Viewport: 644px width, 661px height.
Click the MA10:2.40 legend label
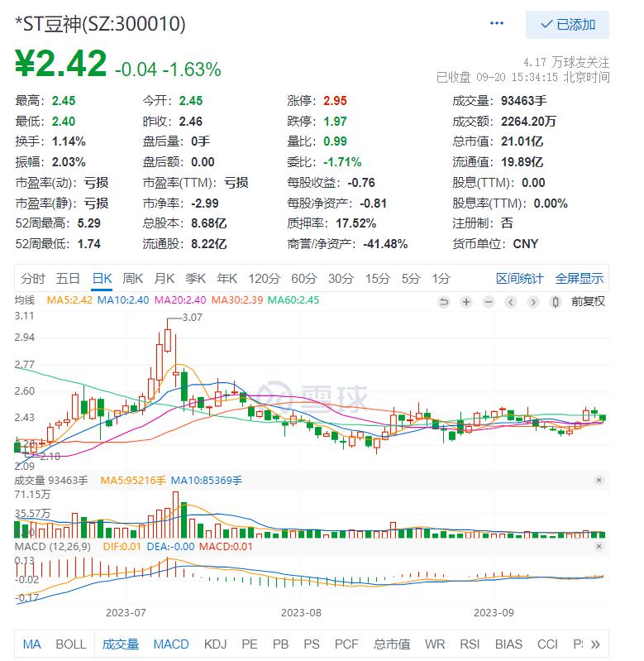click(x=123, y=300)
